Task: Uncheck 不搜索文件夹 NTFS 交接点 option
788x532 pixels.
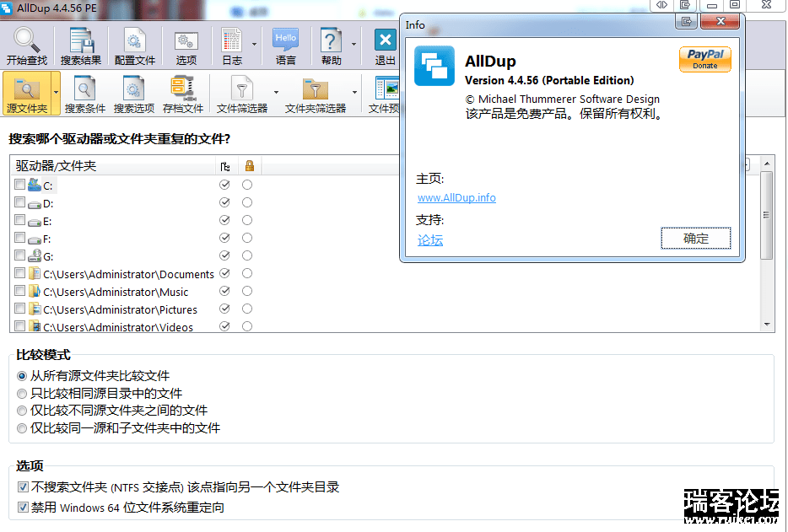Action: click(x=23, y=486)
